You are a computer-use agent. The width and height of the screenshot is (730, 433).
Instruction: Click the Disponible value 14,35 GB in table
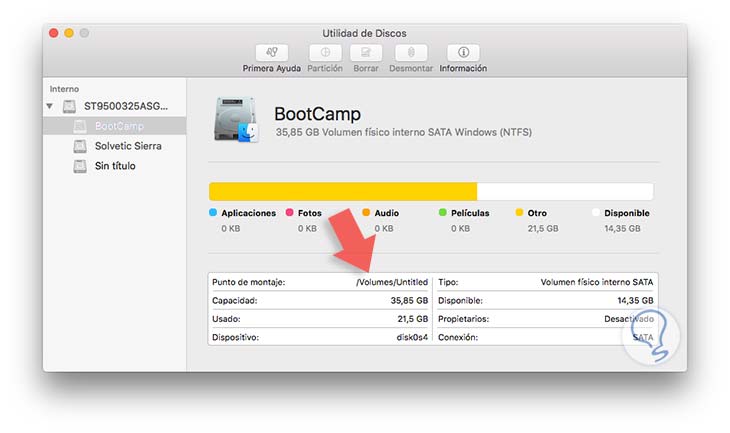click(x=635, y=301)
